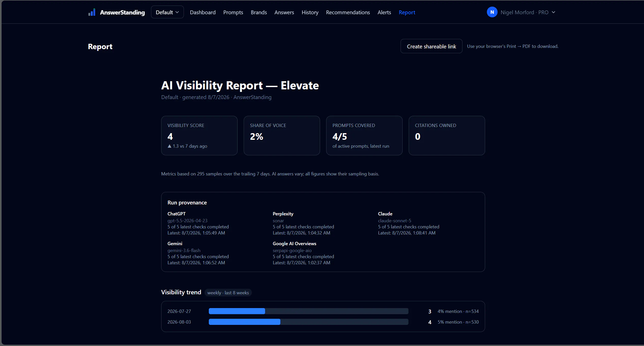Navigate to Brands
This screenshot has height=346, width=644.
259,12
